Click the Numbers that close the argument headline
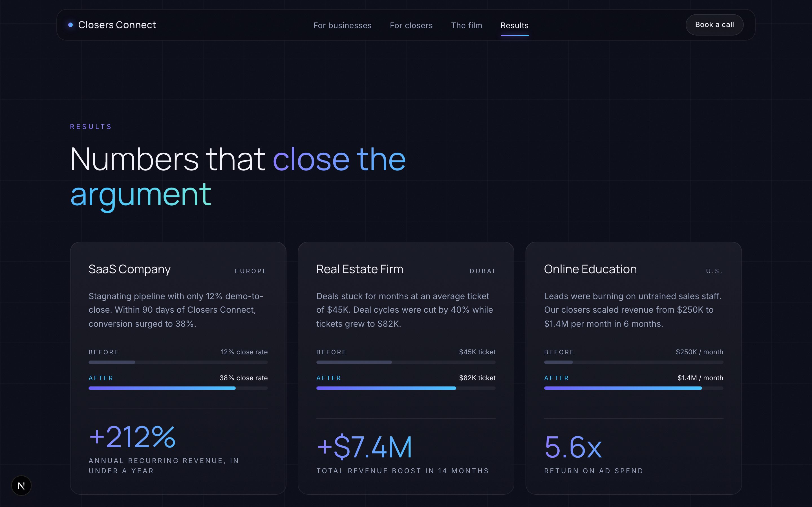The image size is (812, 507). point(238,177)
